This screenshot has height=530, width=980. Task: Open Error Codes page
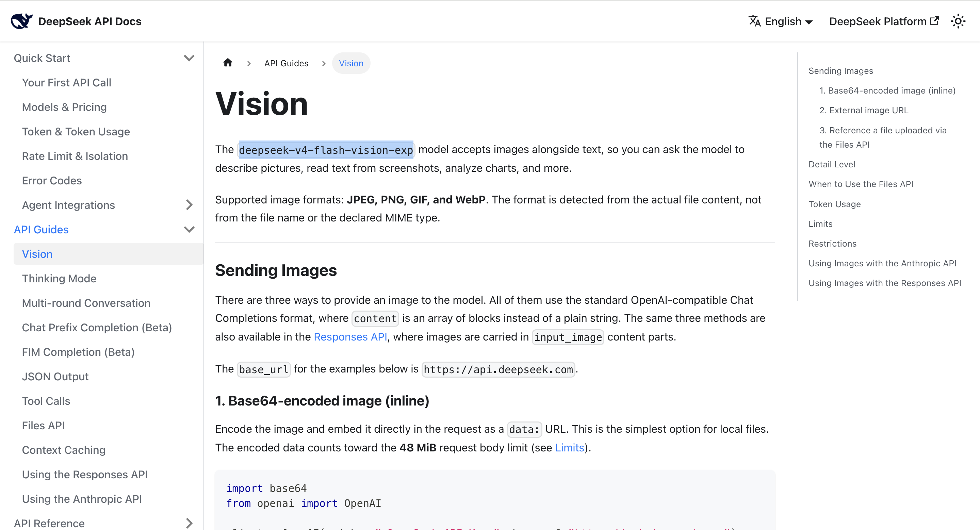[52, 181]
